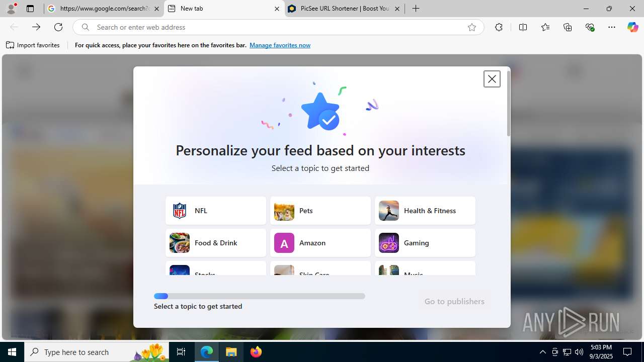Click the Go to publishers button
The image size is (644, 362).
[x=454, y=301]
